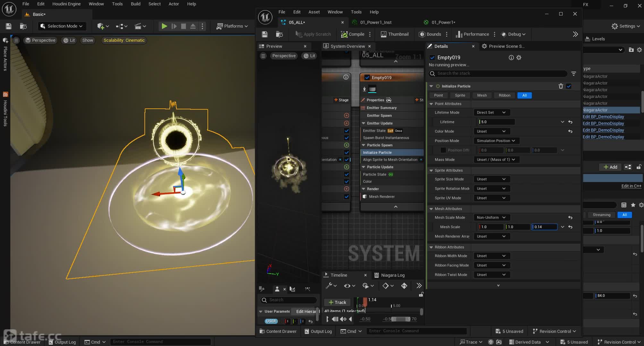This screenshot has width=644, height=346.
Task: Toggle the checkbox beside Mesh Renderer row
Action: [346, 197]
